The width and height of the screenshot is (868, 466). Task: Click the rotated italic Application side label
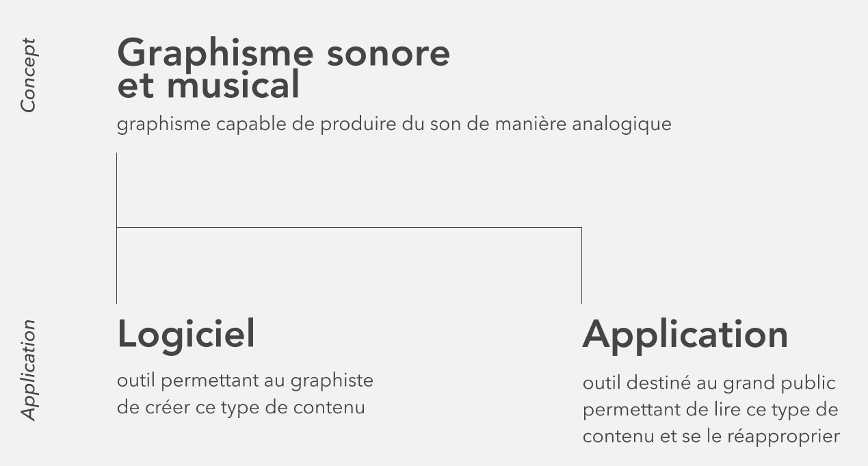point(28,370)
